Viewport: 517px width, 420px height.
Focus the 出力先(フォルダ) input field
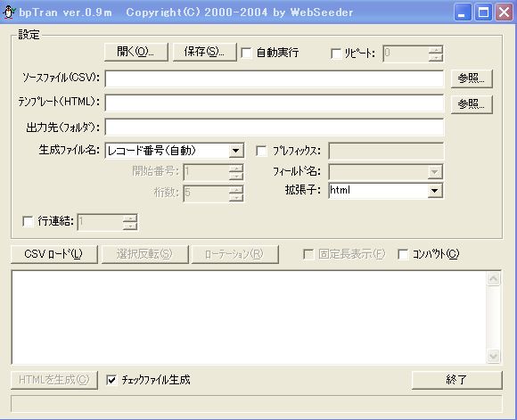(275, 128)
